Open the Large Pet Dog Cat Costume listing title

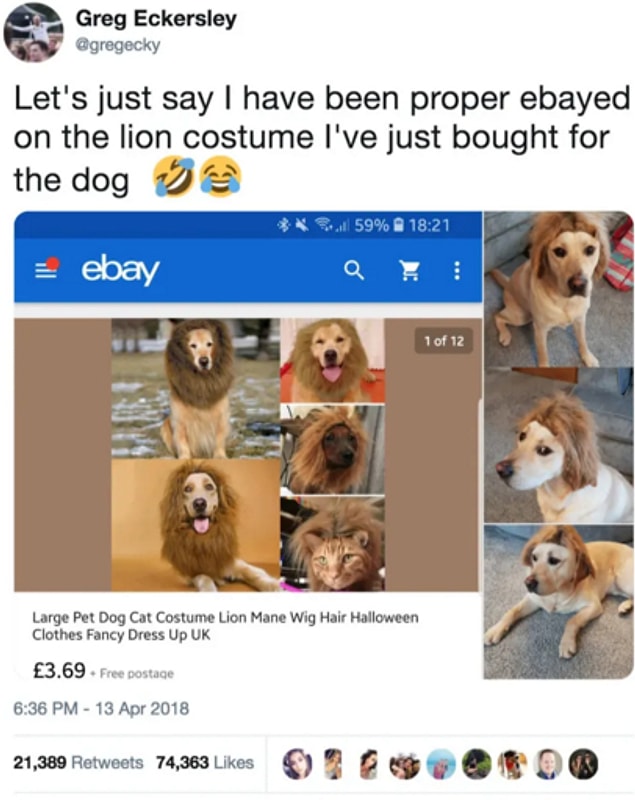[x=225, y=626]
